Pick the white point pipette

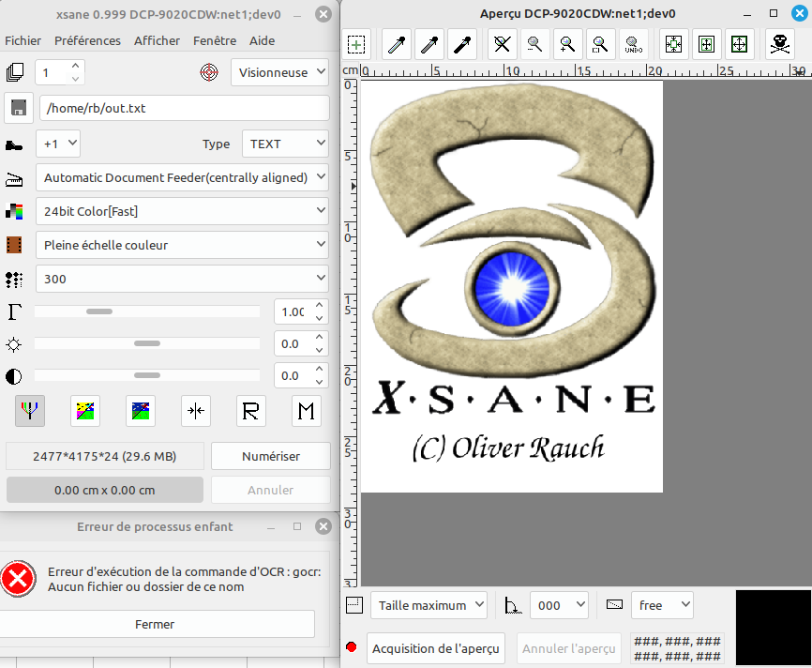pyautogui.click(x=397, y=45)
